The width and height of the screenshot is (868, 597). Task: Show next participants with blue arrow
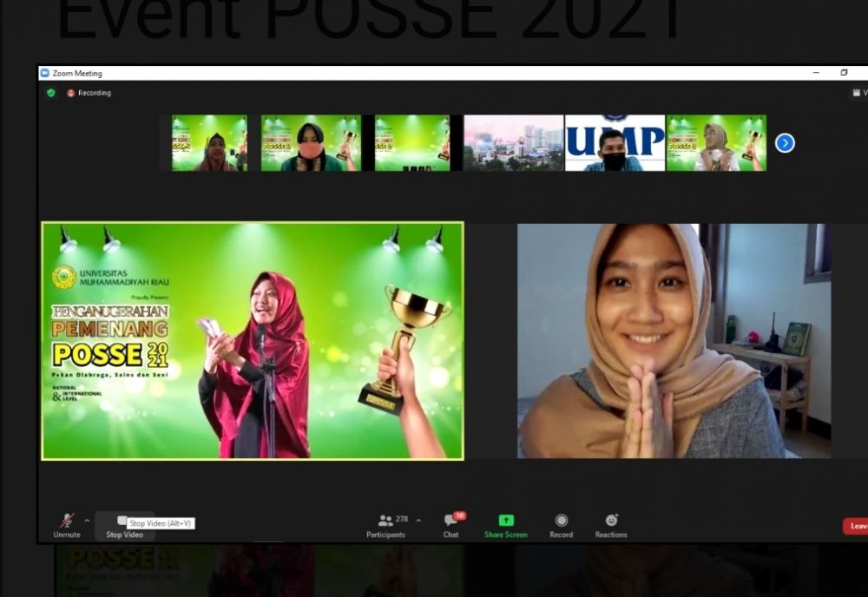[785, 143]
